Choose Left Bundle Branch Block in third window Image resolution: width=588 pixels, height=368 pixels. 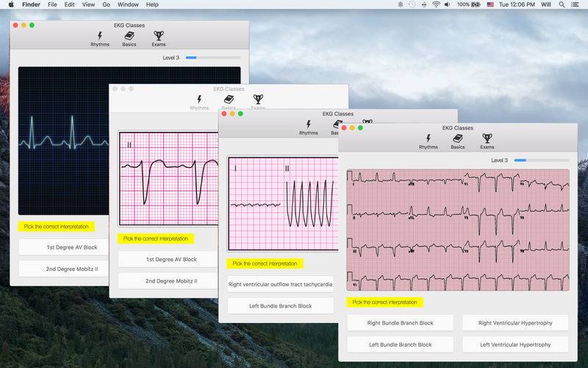coord(280,306)
